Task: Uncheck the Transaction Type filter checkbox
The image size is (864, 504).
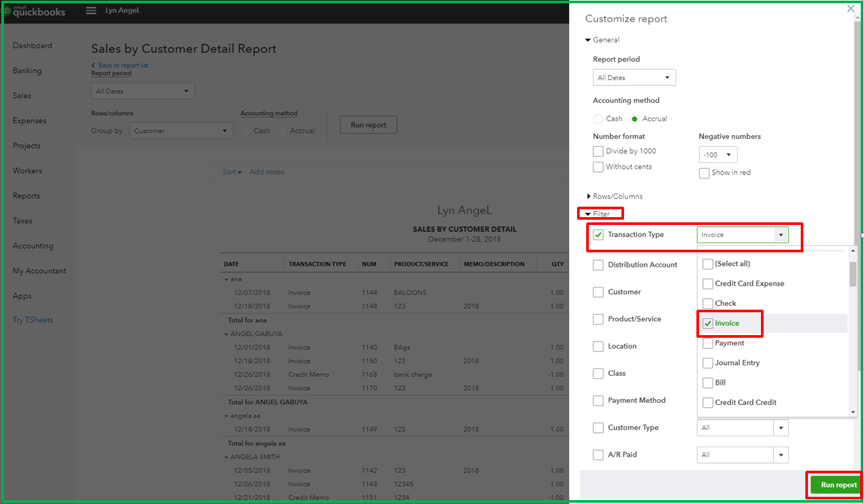Action: coord(598,235)
